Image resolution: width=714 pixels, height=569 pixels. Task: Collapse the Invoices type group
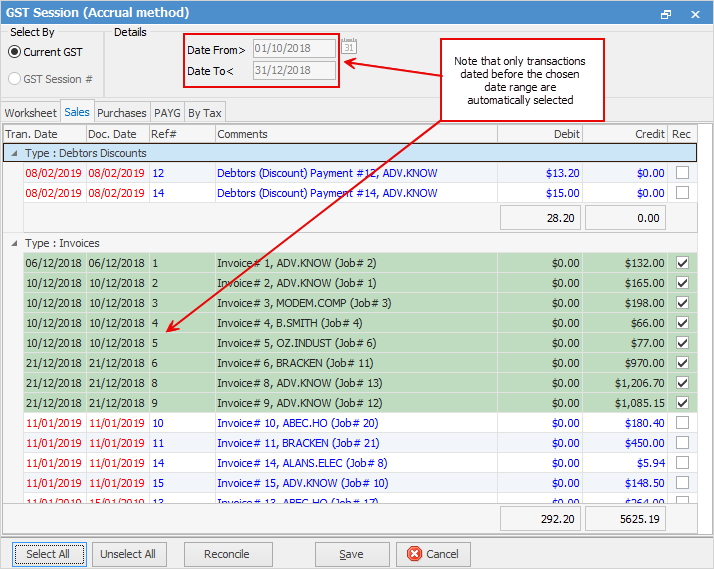[15, 243]
